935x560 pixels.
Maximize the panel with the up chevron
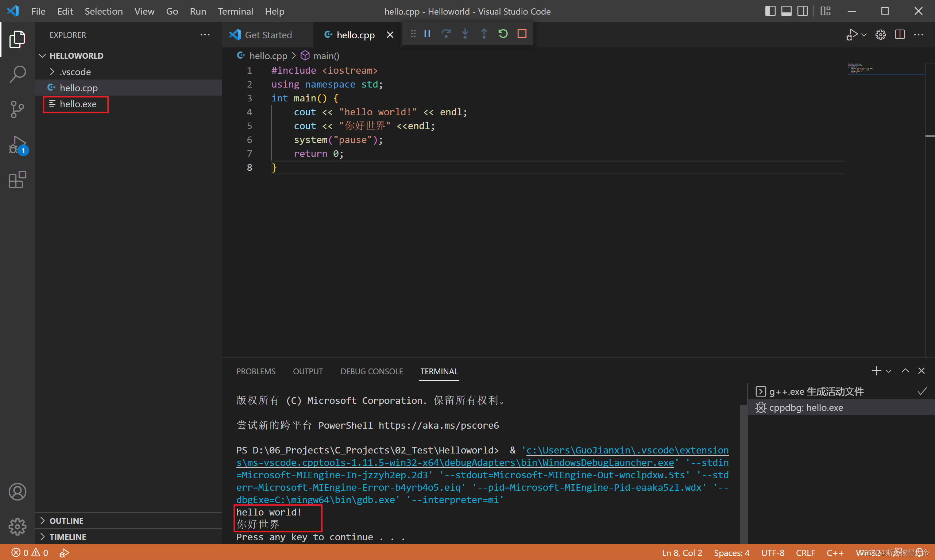(905, 371)
